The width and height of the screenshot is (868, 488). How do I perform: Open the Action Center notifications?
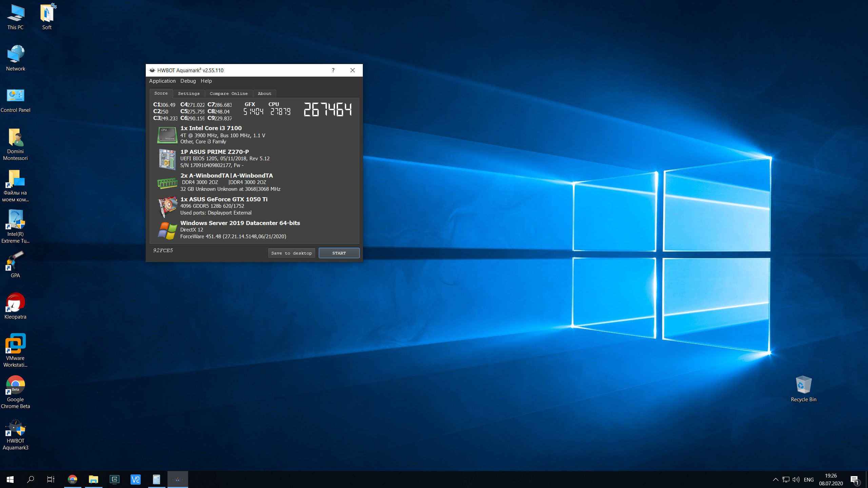point(855,480)
